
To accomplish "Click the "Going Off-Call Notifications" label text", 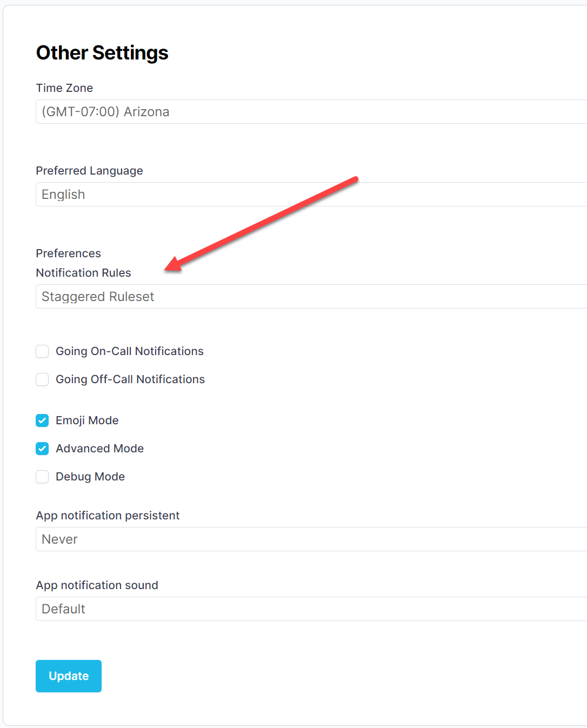I will [x=130, y=379].
